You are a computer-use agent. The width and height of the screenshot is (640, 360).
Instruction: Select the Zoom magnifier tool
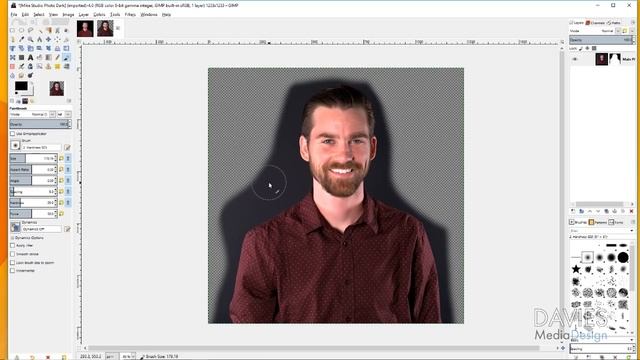click(31, 39)
